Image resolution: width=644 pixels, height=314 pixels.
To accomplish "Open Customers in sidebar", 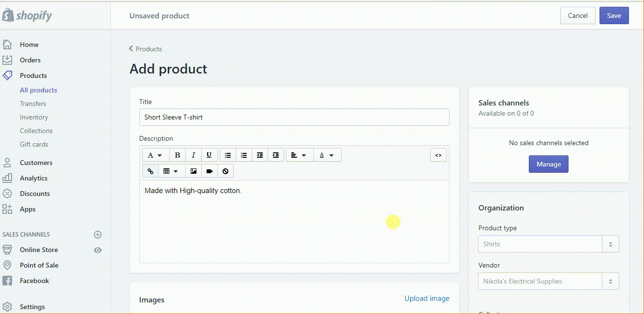I will click(36, 163).
